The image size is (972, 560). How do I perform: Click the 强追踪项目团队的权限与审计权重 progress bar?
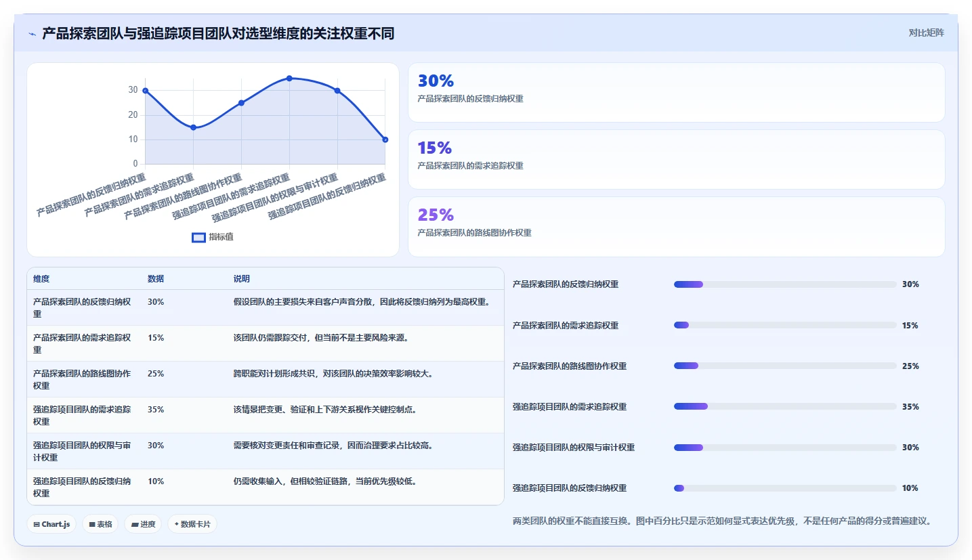tap(785, 447)
